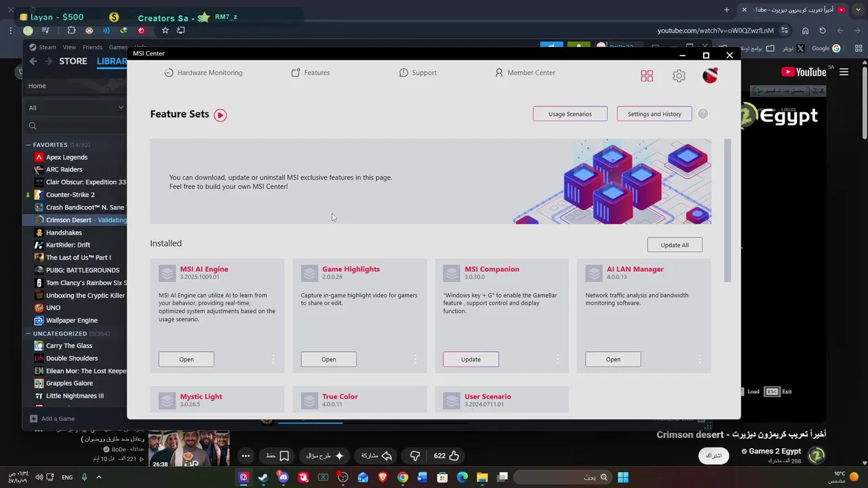Select Wallpaper Engine in Steam library

pos(72,321)
